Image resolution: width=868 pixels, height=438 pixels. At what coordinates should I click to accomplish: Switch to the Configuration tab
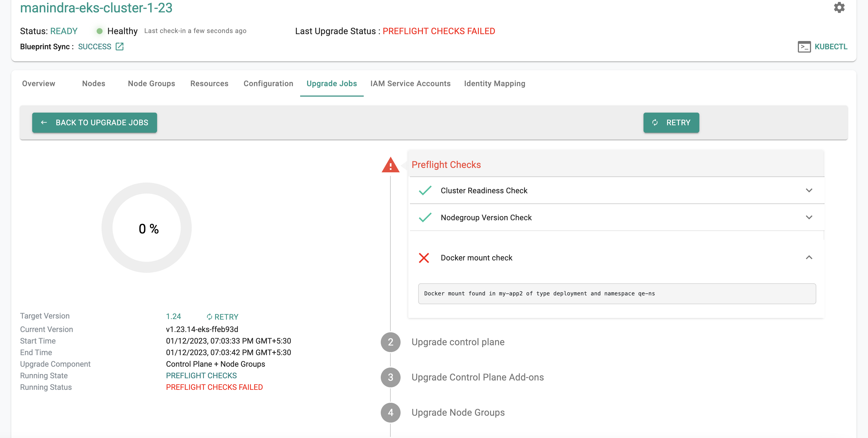coord(268,84)
